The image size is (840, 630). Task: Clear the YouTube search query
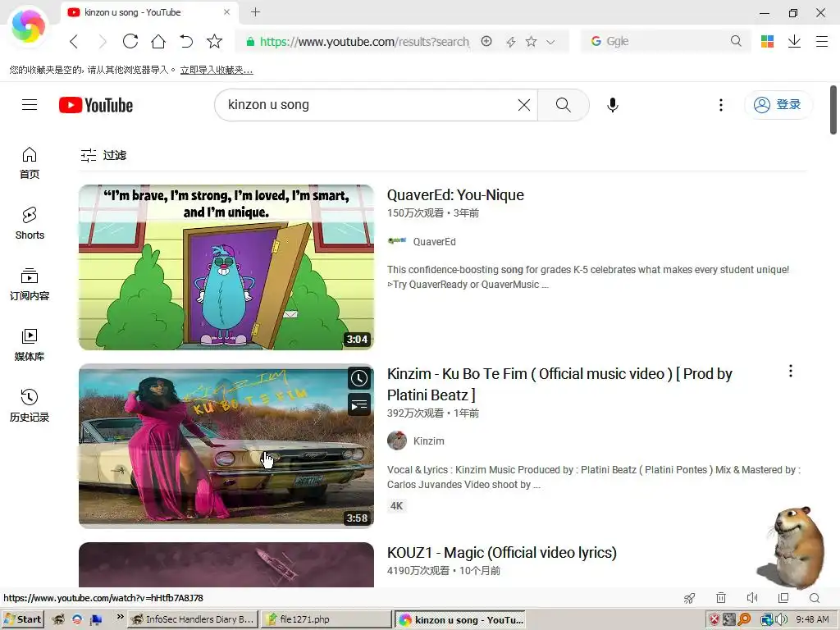pos(524,105)
